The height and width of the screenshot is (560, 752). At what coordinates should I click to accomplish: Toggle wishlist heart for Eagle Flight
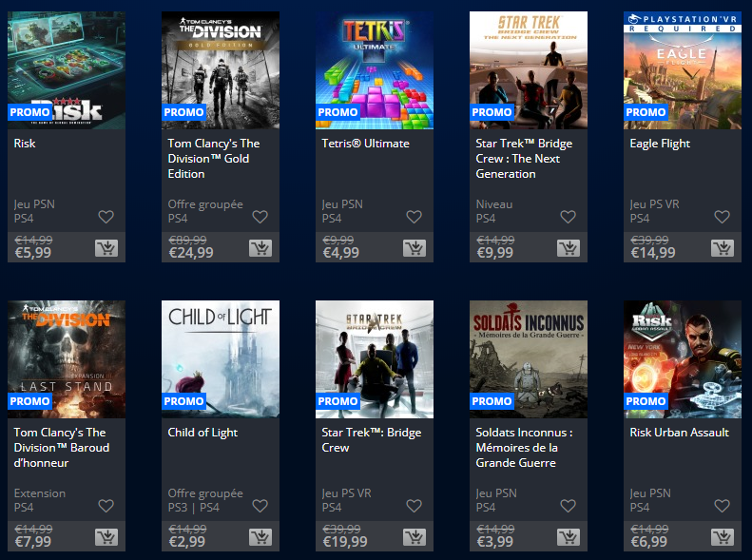point(722,217)
